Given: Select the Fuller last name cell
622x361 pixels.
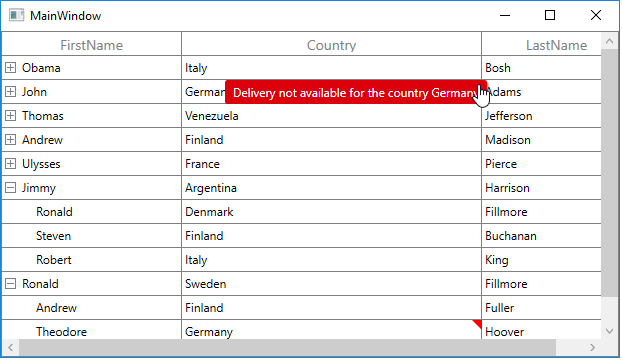Looking at the screenshot, I should click(542, 308).
